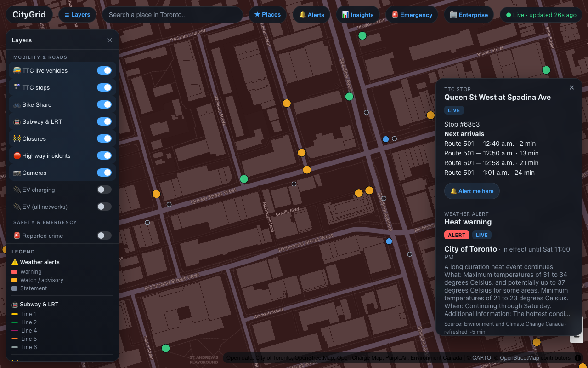Click the Bike Share bicycle icon

point(17,104)
